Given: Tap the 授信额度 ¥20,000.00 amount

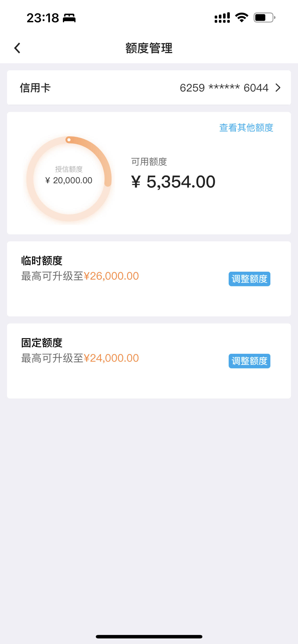Looking at the screenshot, I should pos(69,180).
